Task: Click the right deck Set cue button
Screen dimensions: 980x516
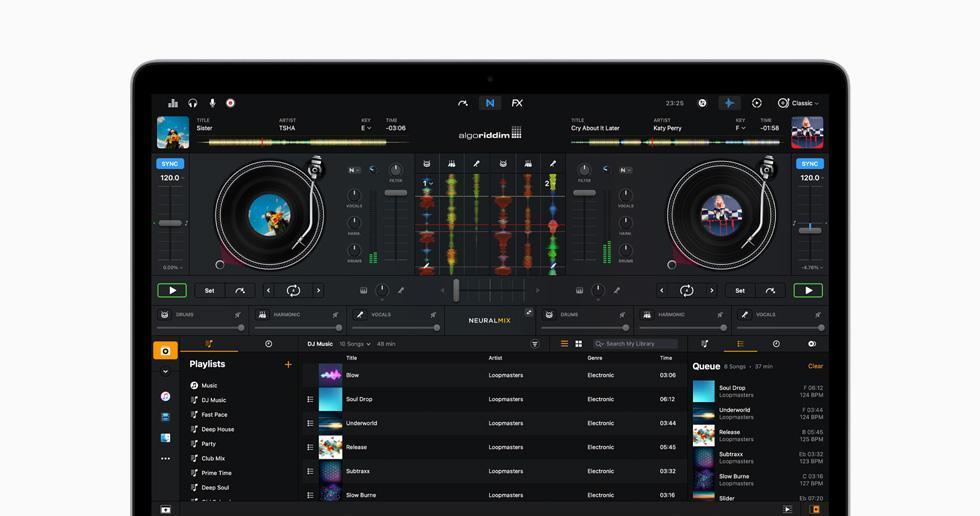Action: click(x=740, y=290)
